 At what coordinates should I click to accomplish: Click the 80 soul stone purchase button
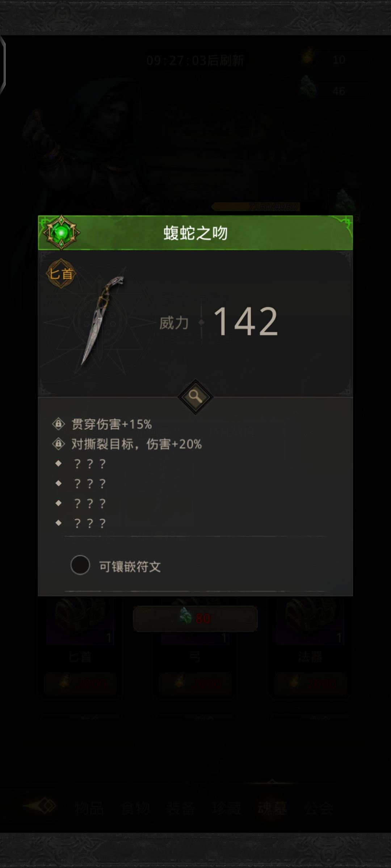195,618
